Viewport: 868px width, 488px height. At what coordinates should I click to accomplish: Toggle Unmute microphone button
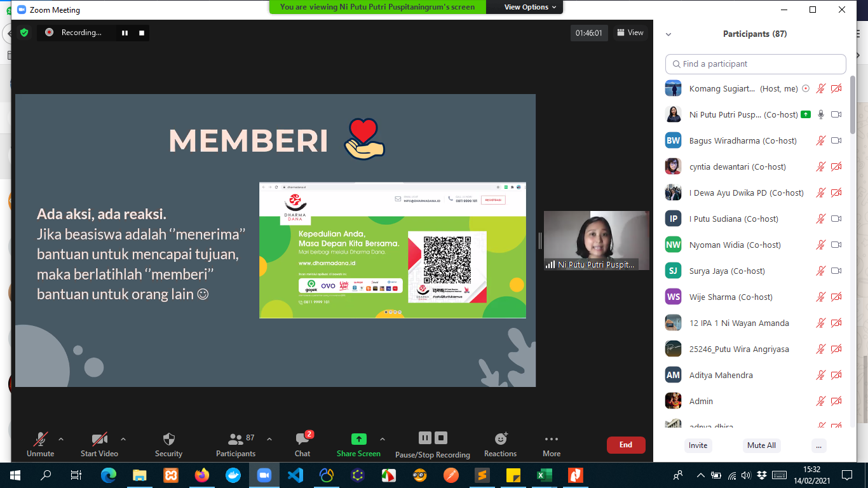pos(40,440)
